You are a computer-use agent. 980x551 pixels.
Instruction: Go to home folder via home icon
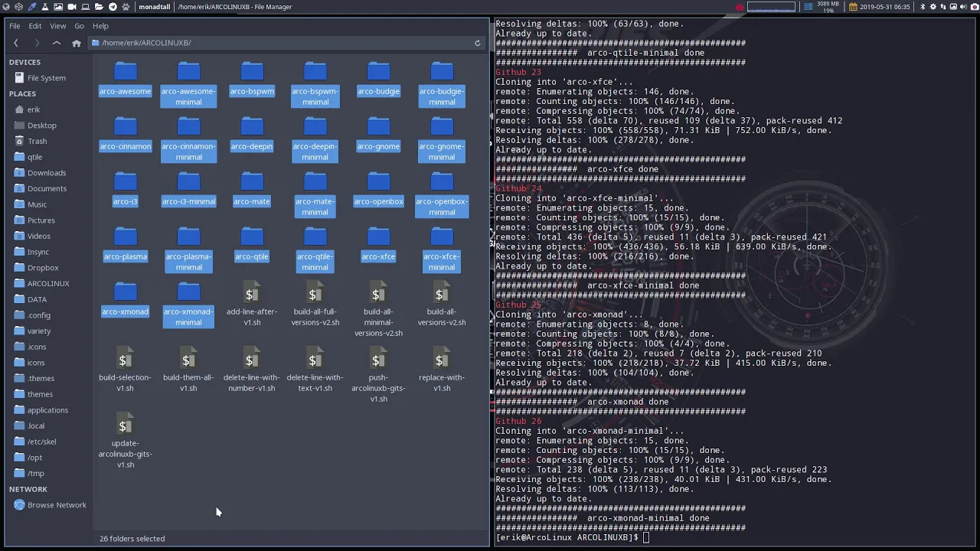77,43
